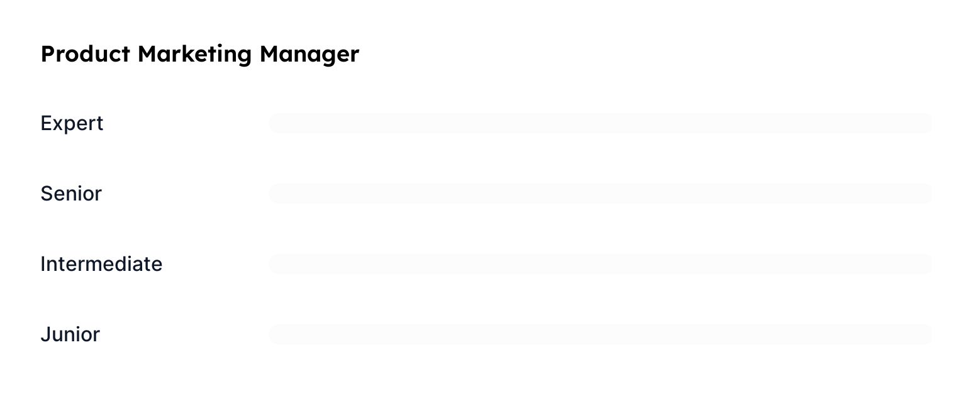Select the Intermediate level label
Viewport: 980px width, 401px height.
(101, 264)
